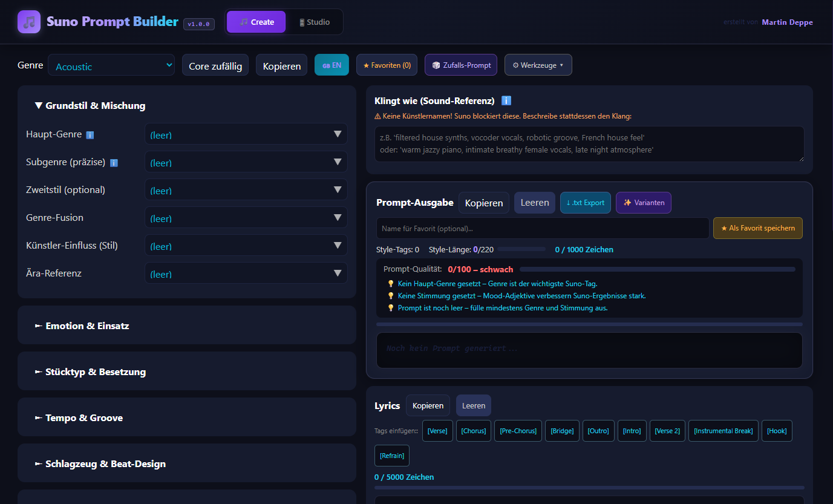Screen dimensions: 833x504
Task: Select the Create tab
Action: tap(256, 21)
